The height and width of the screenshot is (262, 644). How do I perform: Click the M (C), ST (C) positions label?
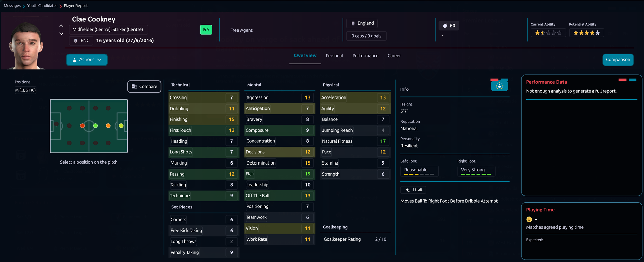[x=25, y=90]
